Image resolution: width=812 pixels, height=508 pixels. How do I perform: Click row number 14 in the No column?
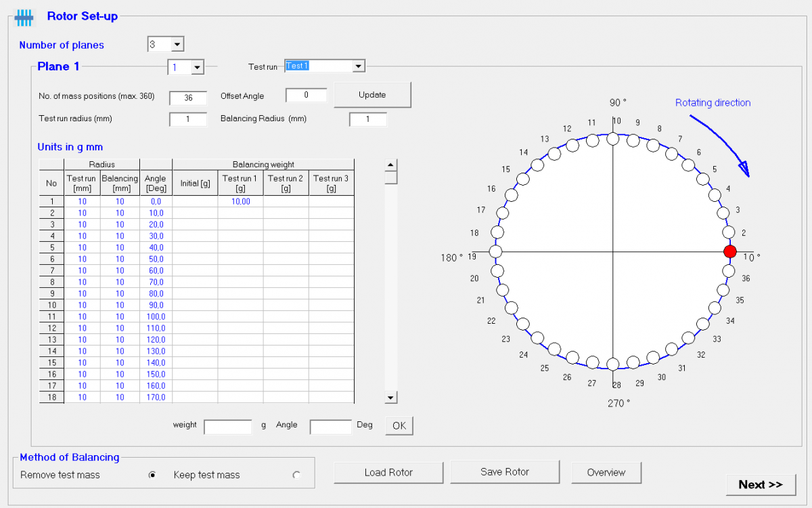pos(51,351)
